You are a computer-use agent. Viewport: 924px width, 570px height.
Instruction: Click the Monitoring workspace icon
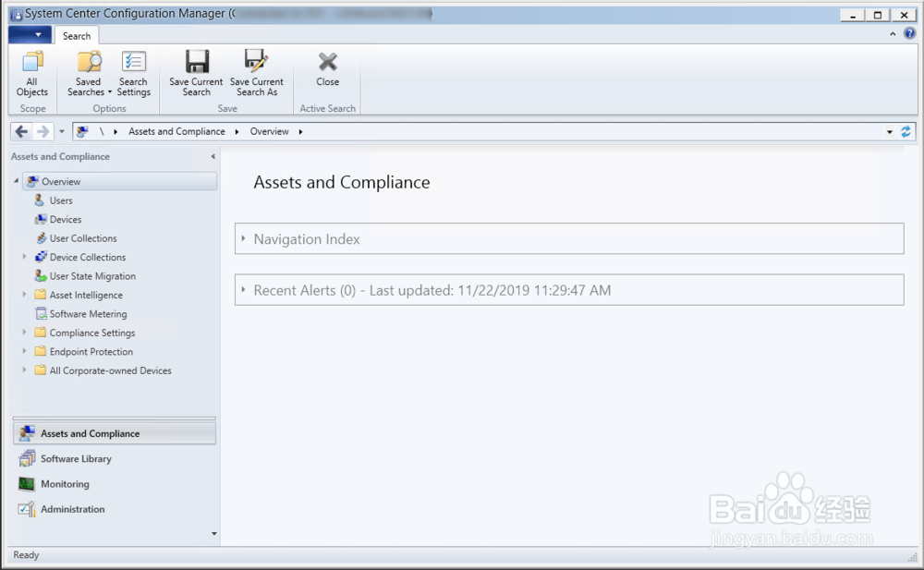pos(27,484)
